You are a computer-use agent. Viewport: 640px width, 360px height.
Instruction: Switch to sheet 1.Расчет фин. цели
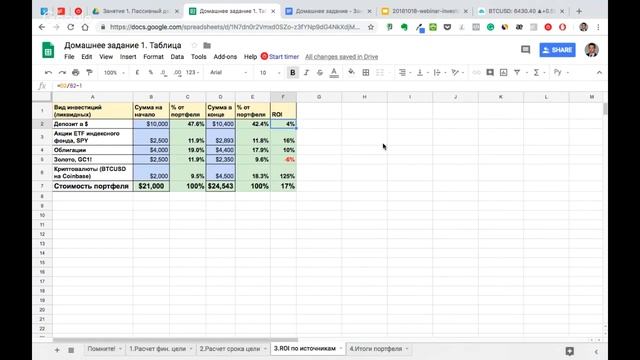(160, 349)
